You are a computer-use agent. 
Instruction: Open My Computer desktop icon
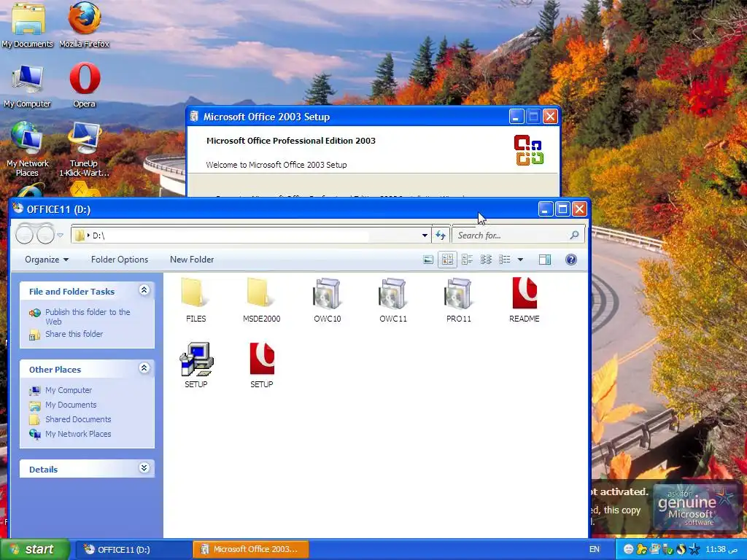pyautogui.click(x=27, y=86)
